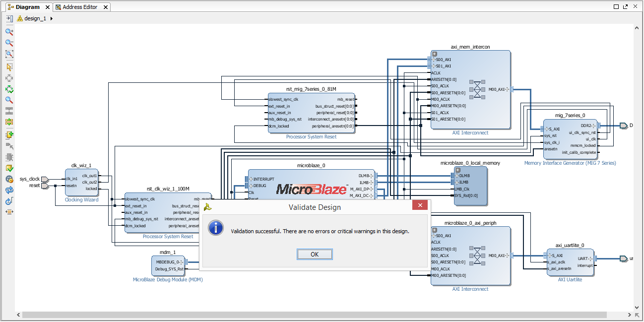Image resolution: width=644 pixels, height=322 pixels.
Task: Activate the Select Area arrow tool
Action: click(x=9, y=67)
